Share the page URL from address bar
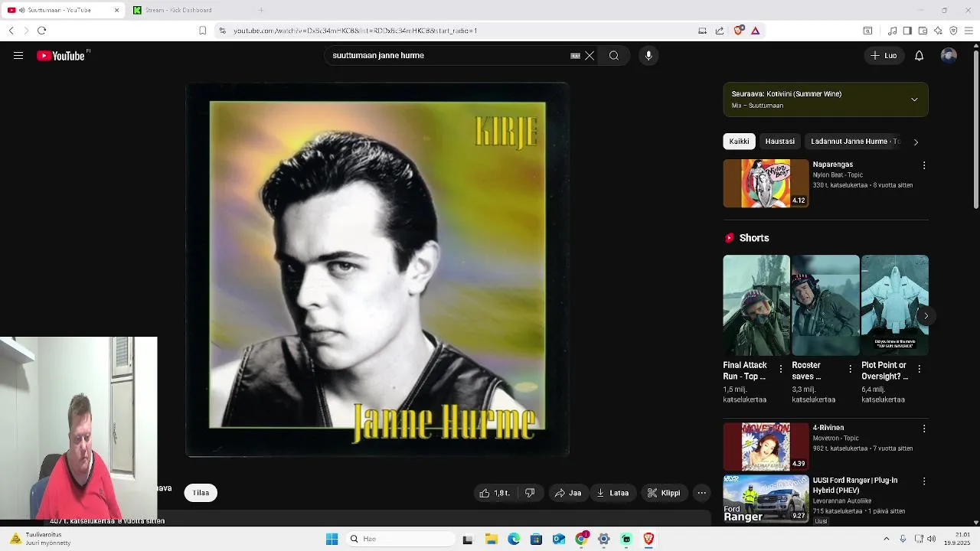 click(x=720, y=31)
